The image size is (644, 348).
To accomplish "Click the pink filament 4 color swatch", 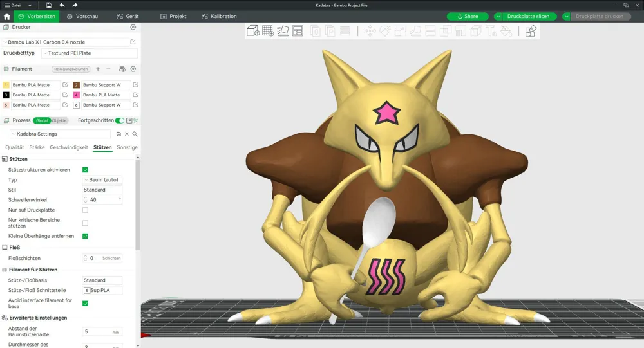I will coord(77,95).
